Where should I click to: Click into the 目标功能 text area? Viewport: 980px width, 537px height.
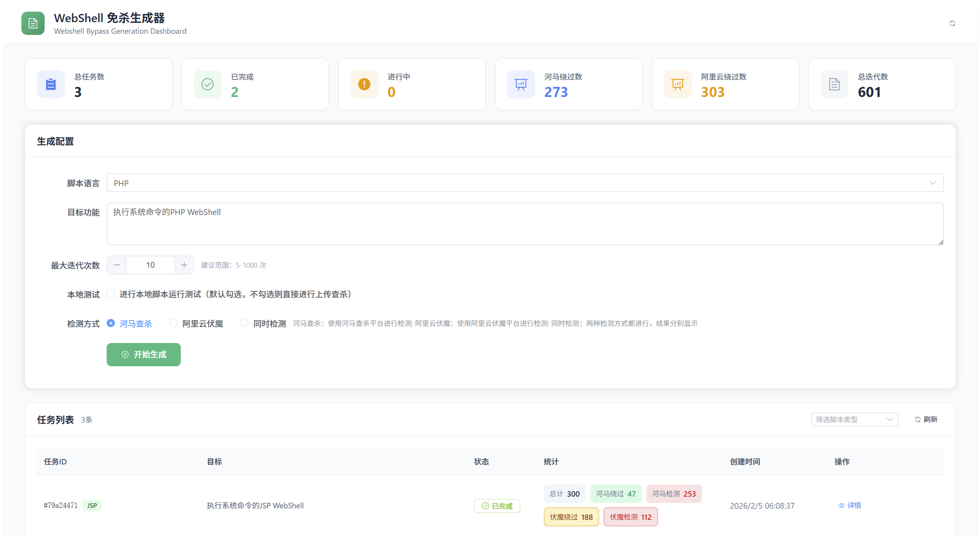[x=525, y=224]
